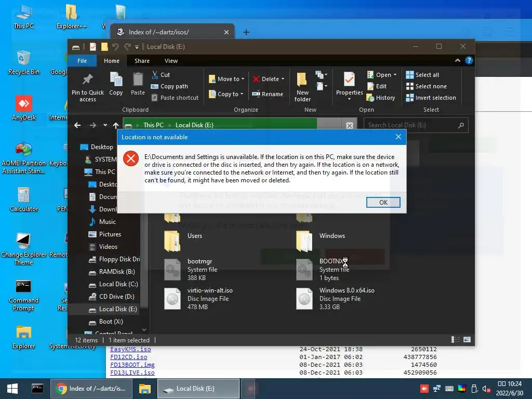Click FD12CD.iso link in the browser
Viewport: 532px width, 399px height.
click(x=129, y=357)
